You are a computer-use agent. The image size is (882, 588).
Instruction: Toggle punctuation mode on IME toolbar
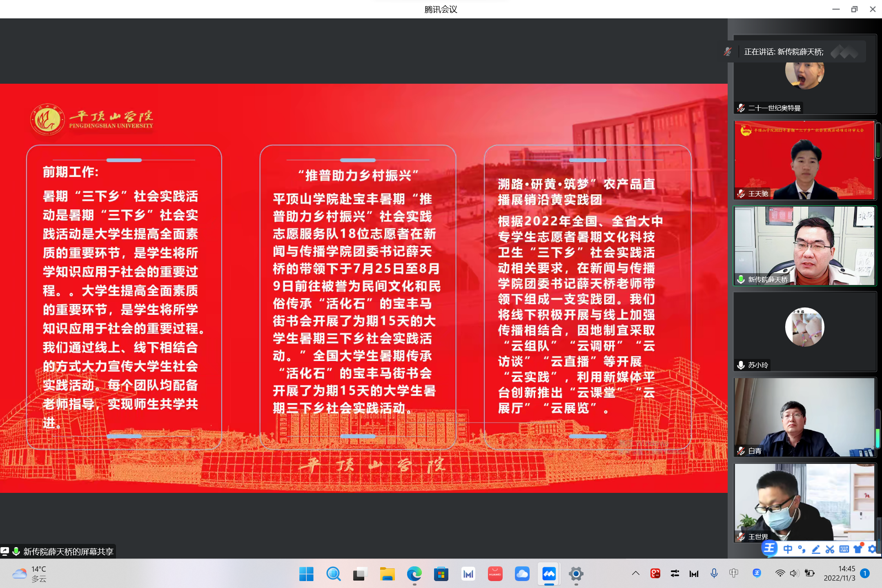click(802, 549)
